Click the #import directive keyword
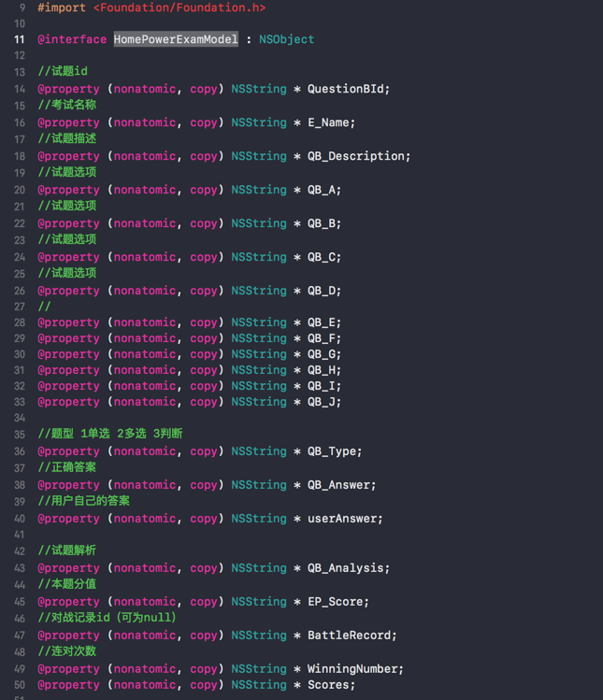 click(62, 7)
